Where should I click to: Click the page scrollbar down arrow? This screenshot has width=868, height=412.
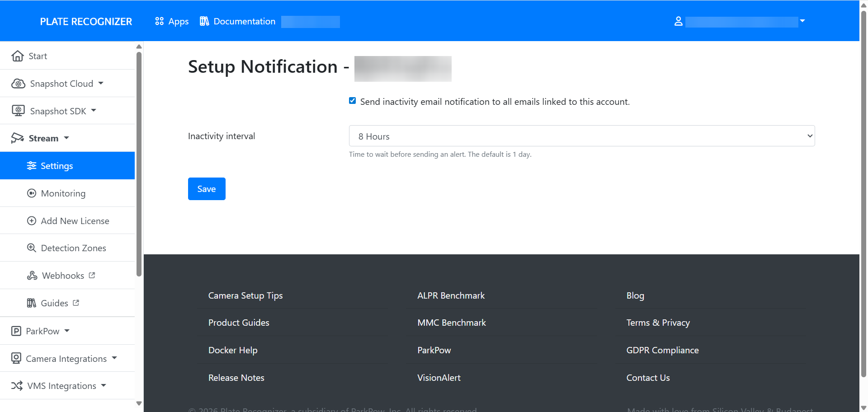[x=863, y=408]
